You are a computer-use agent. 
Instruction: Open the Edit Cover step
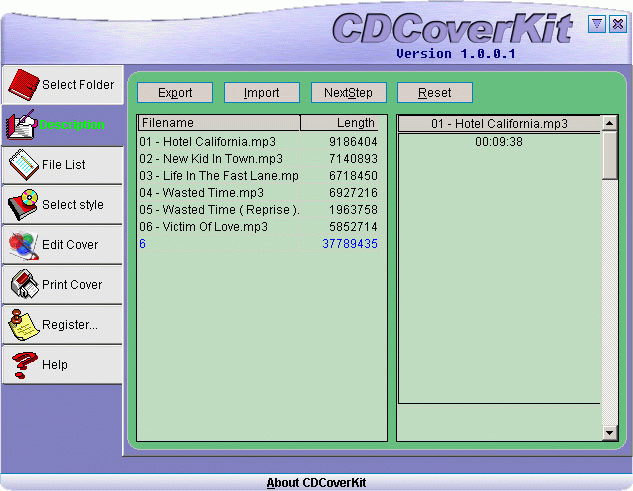click(62, 245)
